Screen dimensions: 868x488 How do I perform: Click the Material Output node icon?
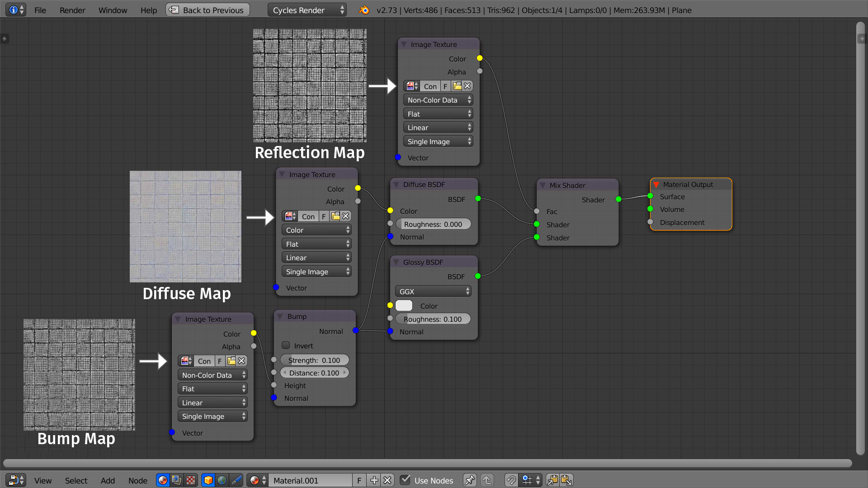pyautogui.click(x=655, y=184)
